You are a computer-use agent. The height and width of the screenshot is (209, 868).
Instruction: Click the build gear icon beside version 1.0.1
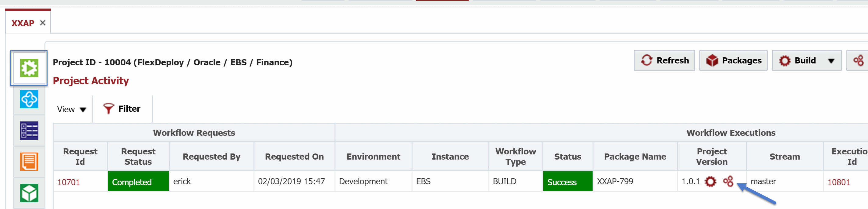(x=710, y=182)
